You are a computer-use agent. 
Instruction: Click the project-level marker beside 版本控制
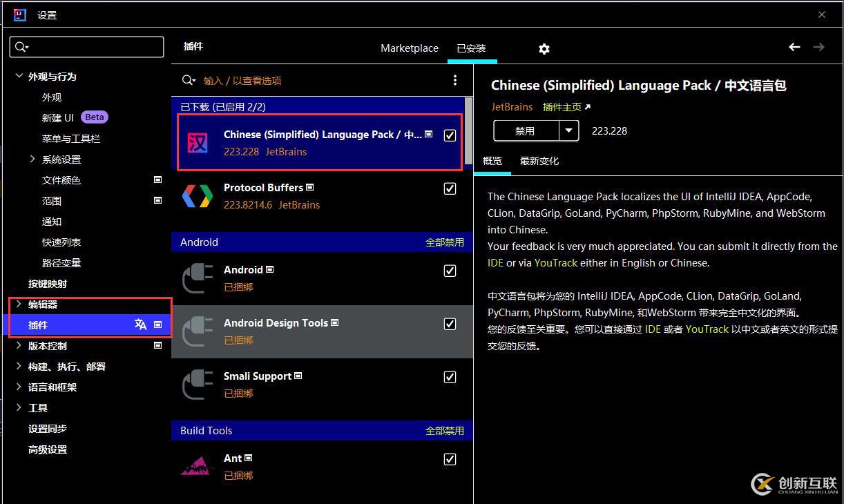157,345
